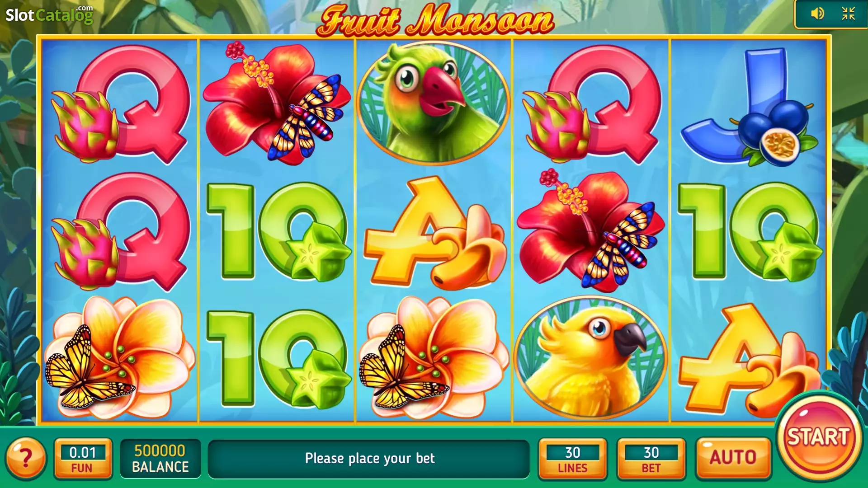
Task: Select the blue J with passion fruit
Action: (x=750, y=107)
